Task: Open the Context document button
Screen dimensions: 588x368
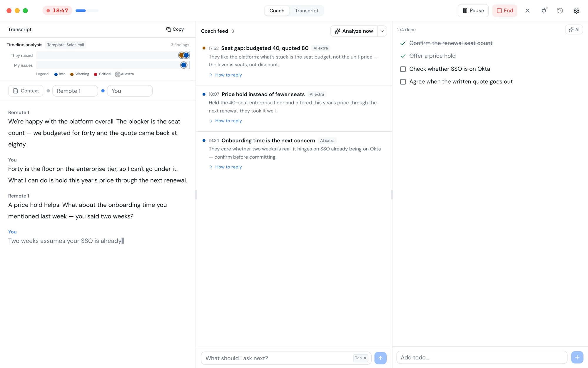Action: point(26,91)
